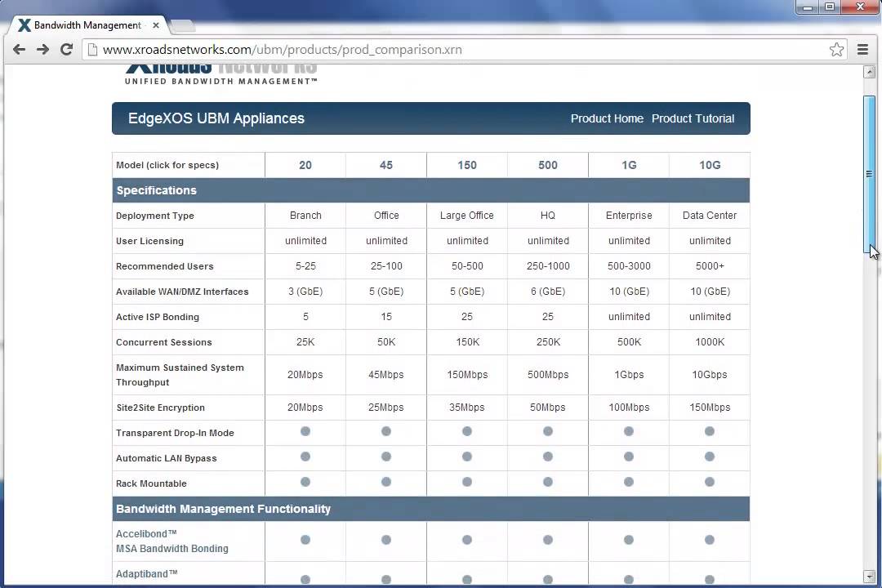882x588 pixels.
Task: Click the 'Large Office' deployment cell
Action: 467,216
